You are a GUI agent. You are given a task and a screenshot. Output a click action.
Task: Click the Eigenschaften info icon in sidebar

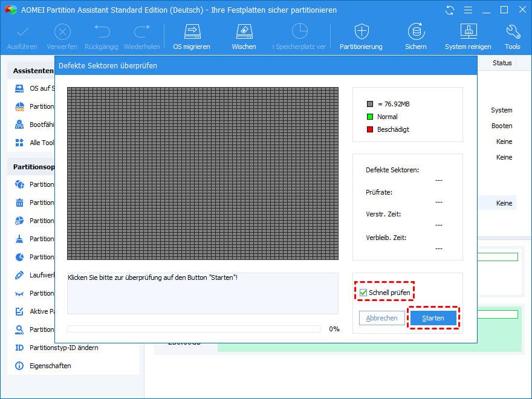click(x=19, y=366)
